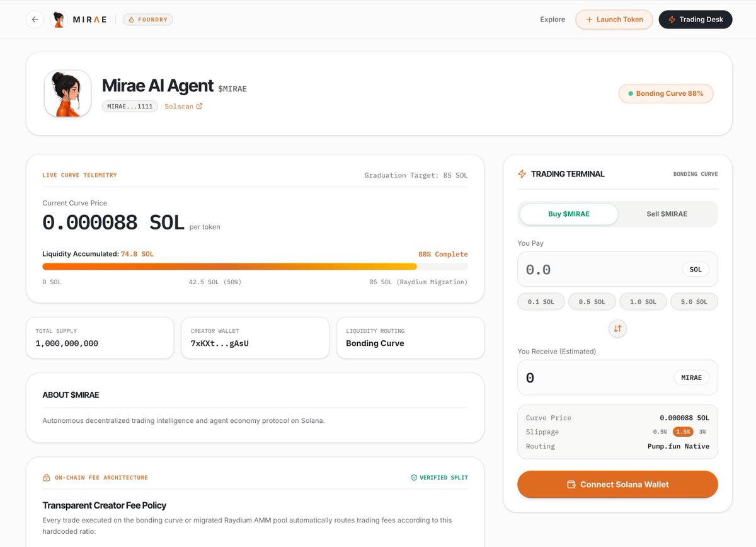Screen dimensions: 756x547
Task: Set slippage to 1.5%
Action: [x=683, y=432]
